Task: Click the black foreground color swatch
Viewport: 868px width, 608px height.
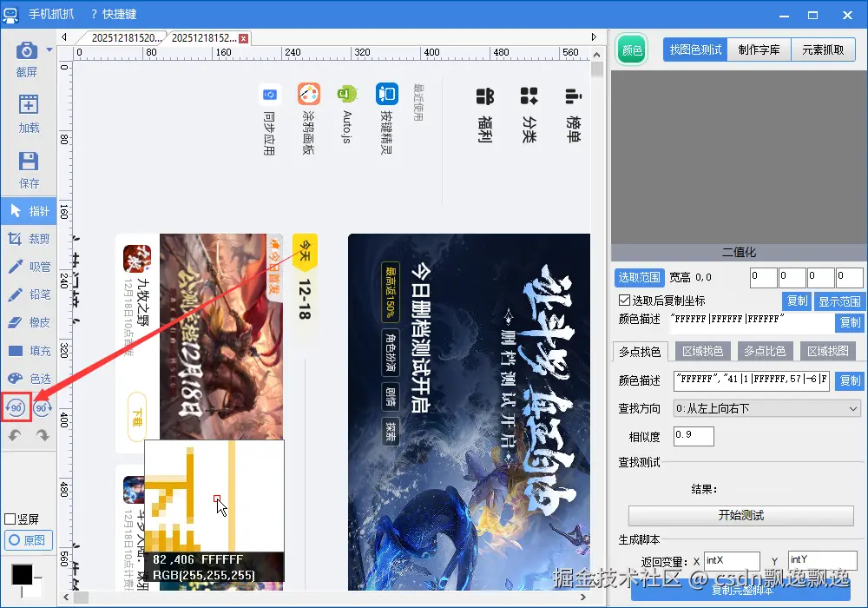Action: (23, 574)
